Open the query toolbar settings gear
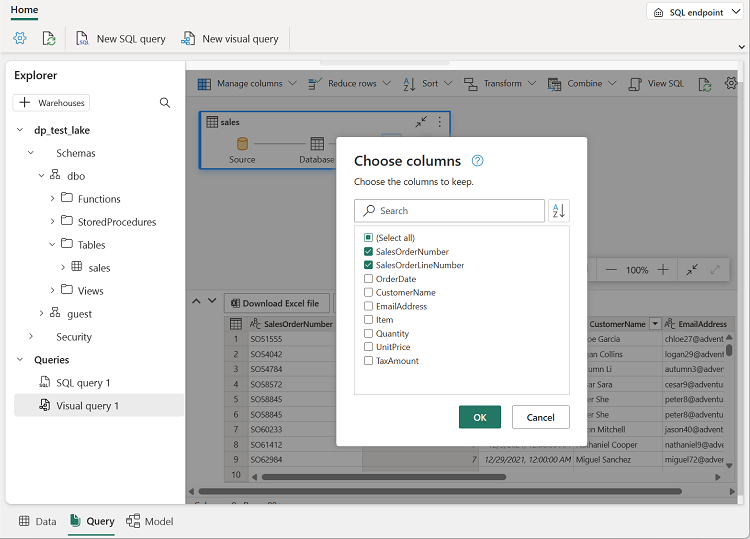Viewport: 750px width, 539px height. pos(731,83)
